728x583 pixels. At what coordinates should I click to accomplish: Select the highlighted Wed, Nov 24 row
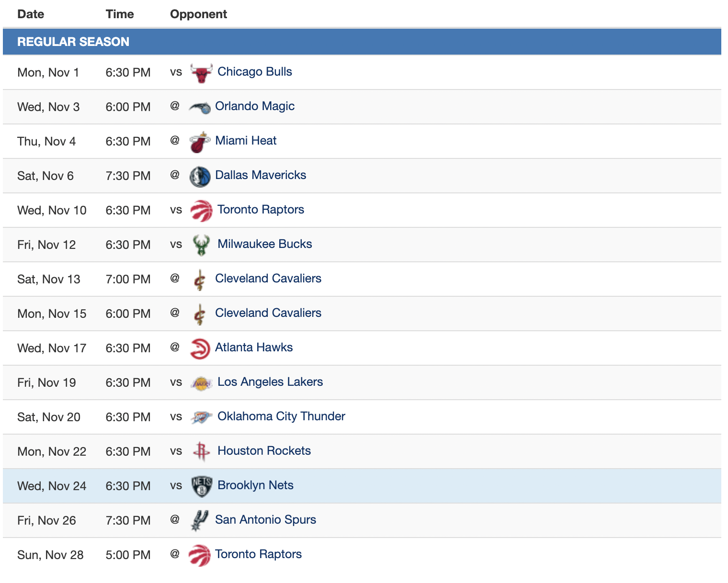[x=362, y=486]
